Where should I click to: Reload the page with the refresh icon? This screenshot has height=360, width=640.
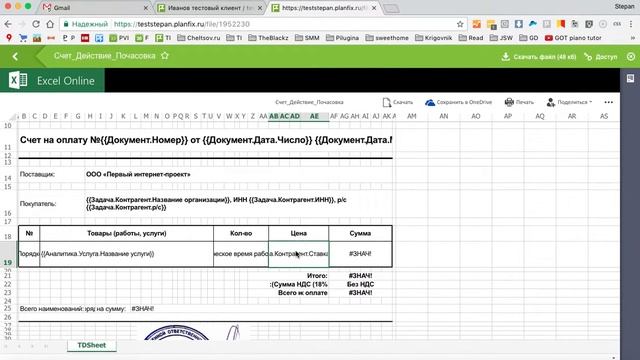pos(36,24)
